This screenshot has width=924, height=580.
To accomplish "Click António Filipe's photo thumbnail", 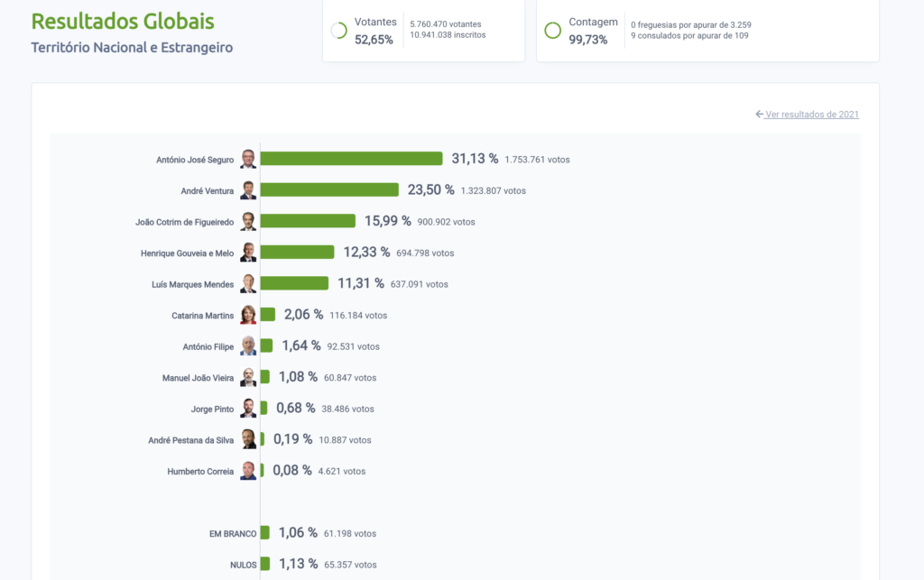I will (248, 346).
